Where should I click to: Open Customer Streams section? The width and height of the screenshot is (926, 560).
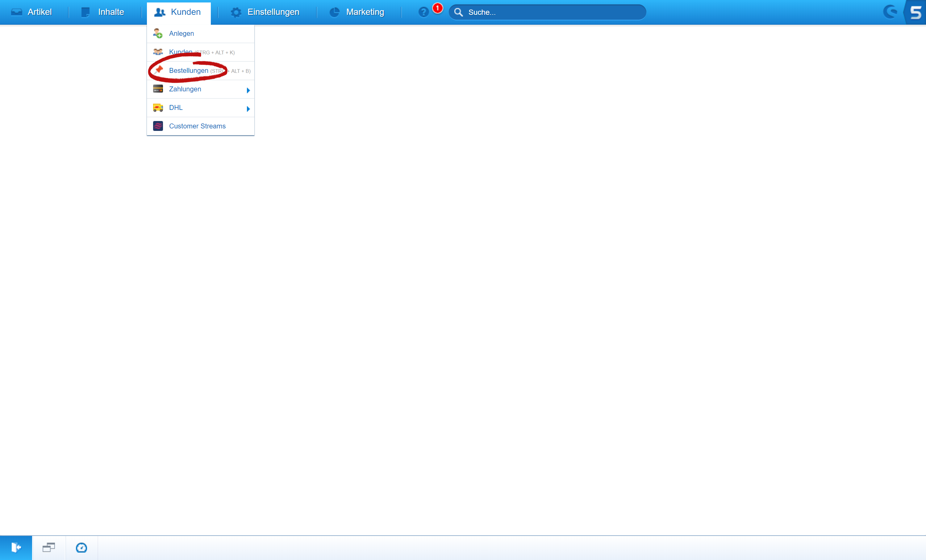[197, 126]
